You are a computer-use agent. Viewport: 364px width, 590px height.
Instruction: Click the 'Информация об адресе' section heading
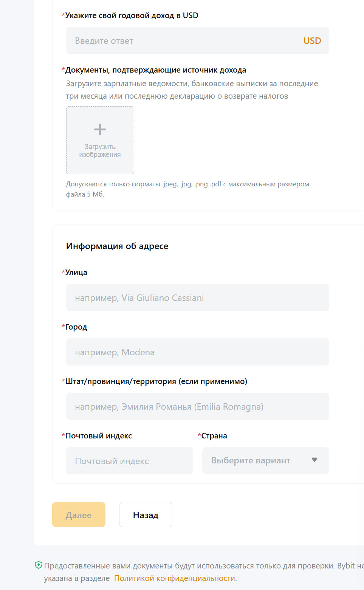117,246
